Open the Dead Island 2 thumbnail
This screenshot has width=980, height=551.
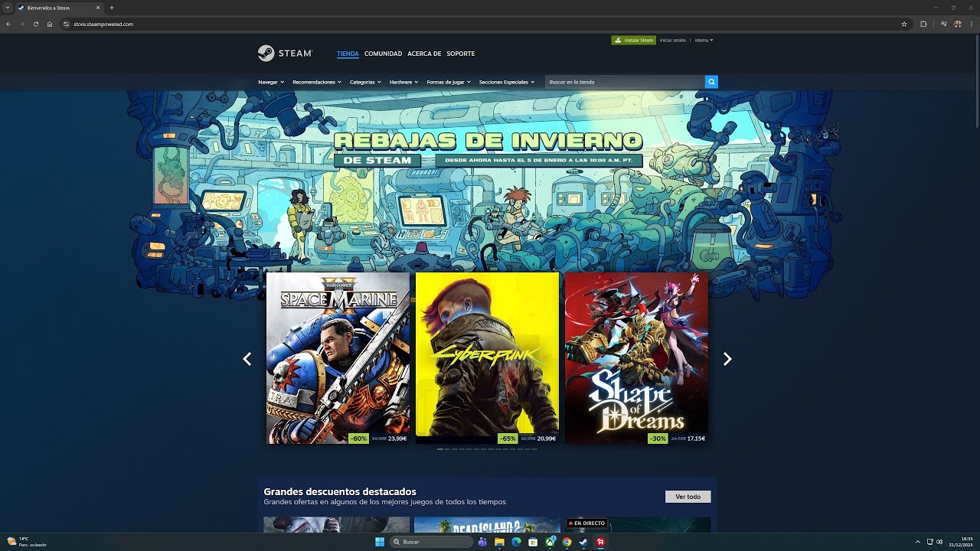pos(488,525)
